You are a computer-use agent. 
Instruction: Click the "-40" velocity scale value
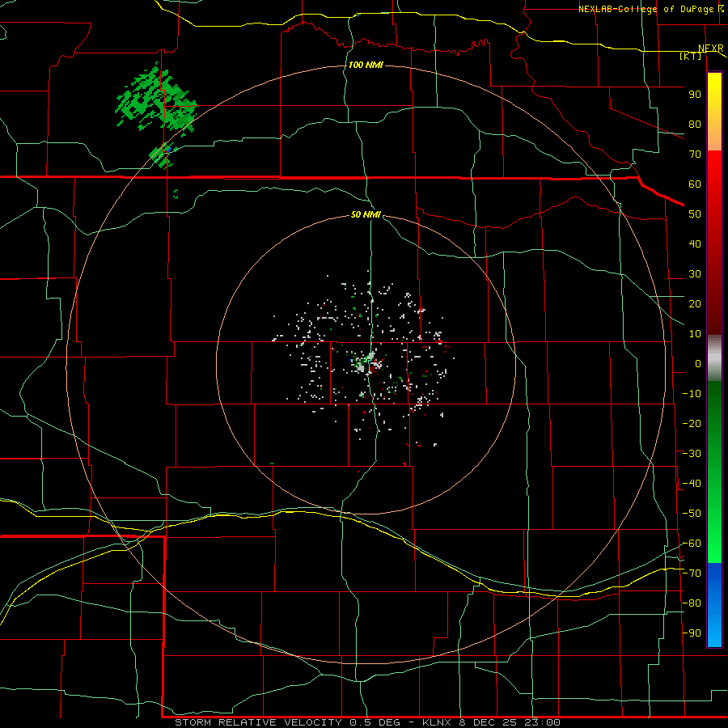pos(692,484)
